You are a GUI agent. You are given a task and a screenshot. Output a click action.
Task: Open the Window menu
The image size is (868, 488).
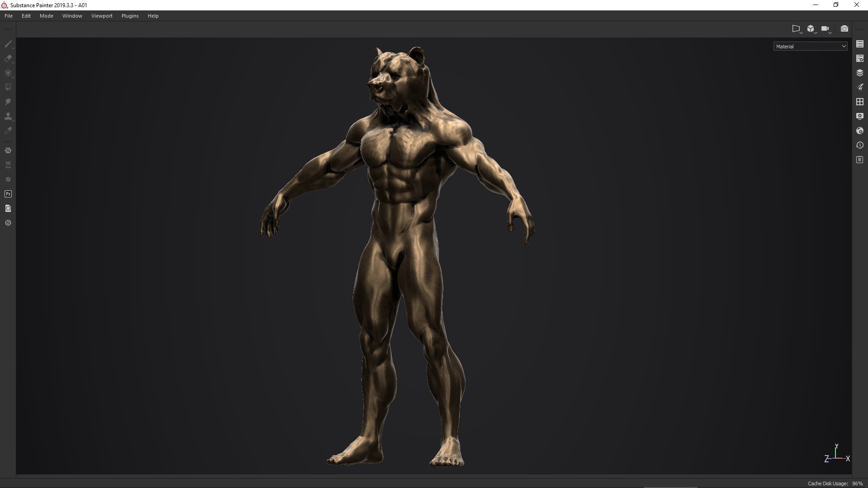[72, 16]
